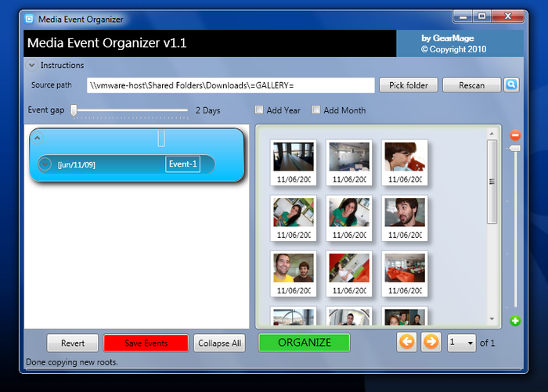Click the Source path input field
The height and width of the screenshot is (392, 548).
(230, 85)
